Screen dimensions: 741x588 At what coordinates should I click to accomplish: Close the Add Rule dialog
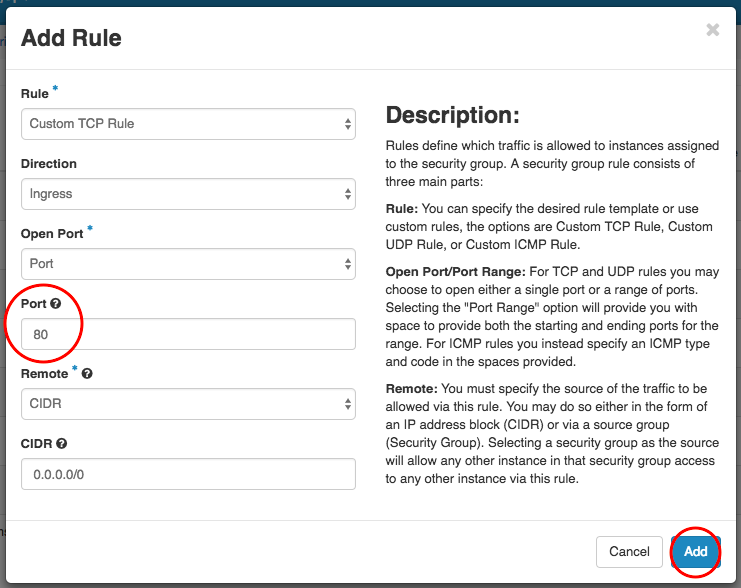[x=712, y=30]
